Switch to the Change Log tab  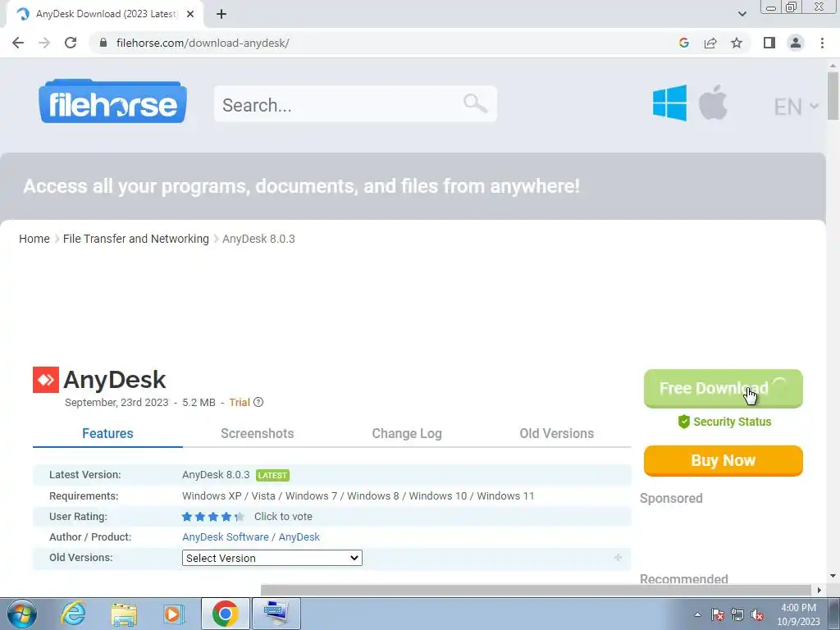coord(407,433)
